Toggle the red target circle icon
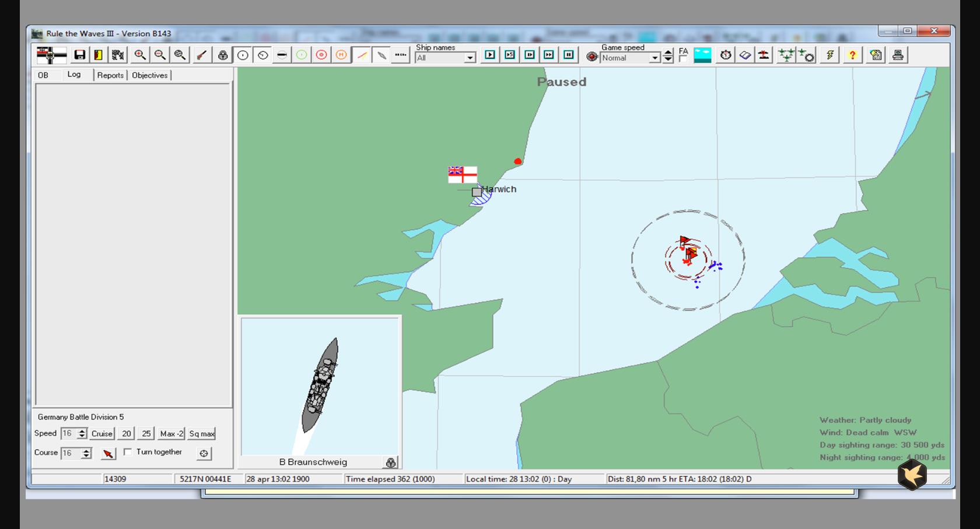 pyautogui.click(x=321, y=55)
